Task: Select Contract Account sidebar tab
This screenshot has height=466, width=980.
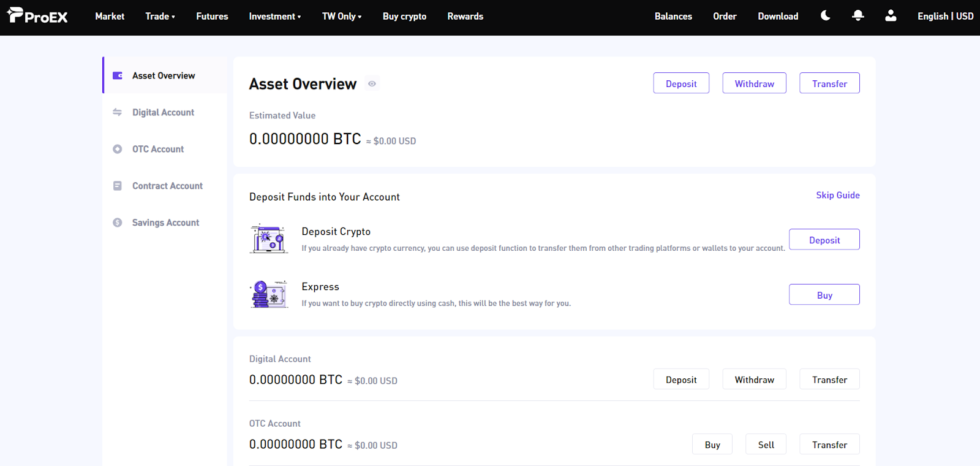Action: coord(165,186)
